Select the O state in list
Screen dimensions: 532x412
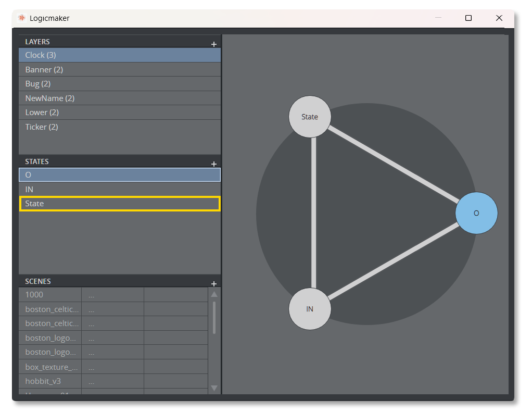coord(119,175)
